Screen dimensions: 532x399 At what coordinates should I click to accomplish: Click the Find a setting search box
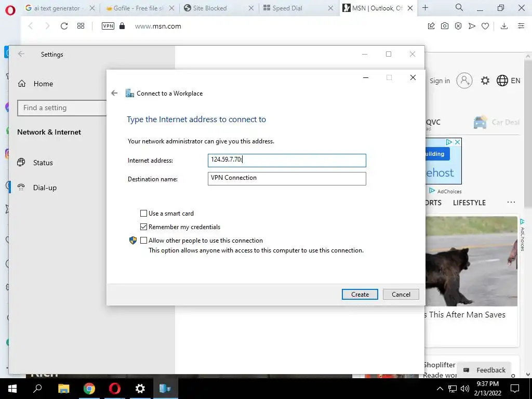click(62, 108)
